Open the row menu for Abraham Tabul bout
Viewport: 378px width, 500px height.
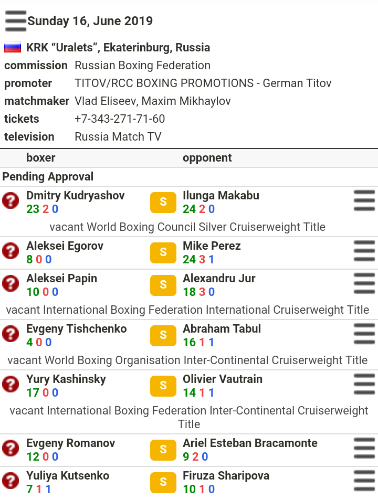(x=364, y=334)
